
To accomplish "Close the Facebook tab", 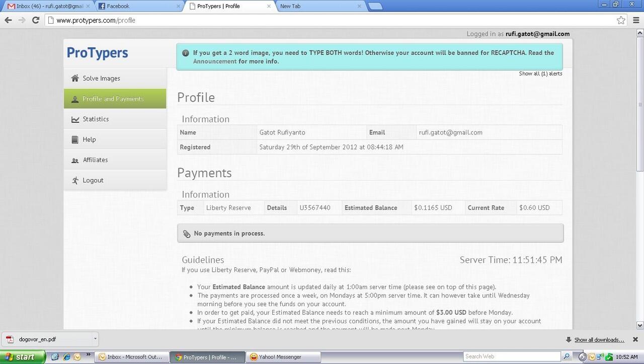I will (178, 7).
